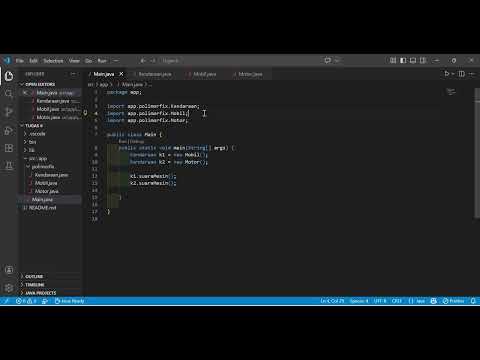Click the UTF-8 encoding selector
This screenshot has width=480, height=360.
pyautogui.click(x=380, y=301)
